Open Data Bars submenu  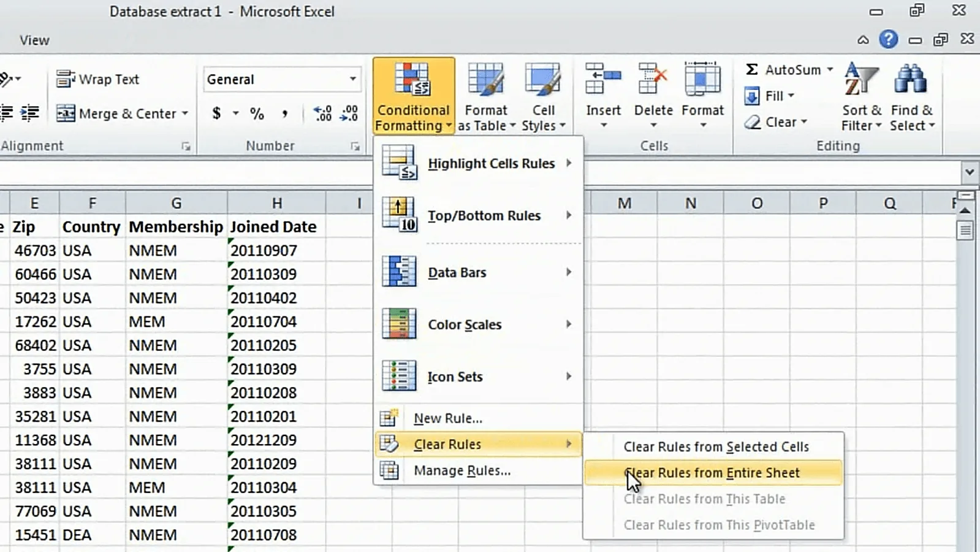[x=478, y=272]
